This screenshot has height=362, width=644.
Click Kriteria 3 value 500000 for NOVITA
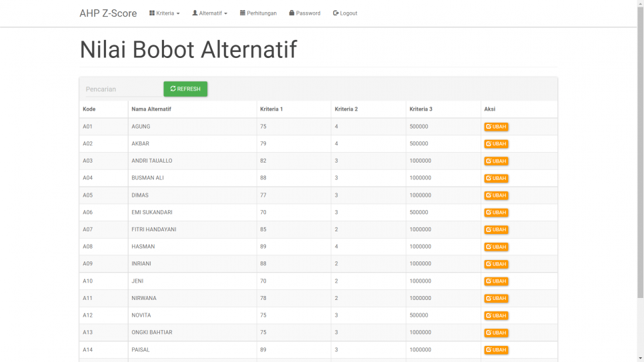coord(419,315)
